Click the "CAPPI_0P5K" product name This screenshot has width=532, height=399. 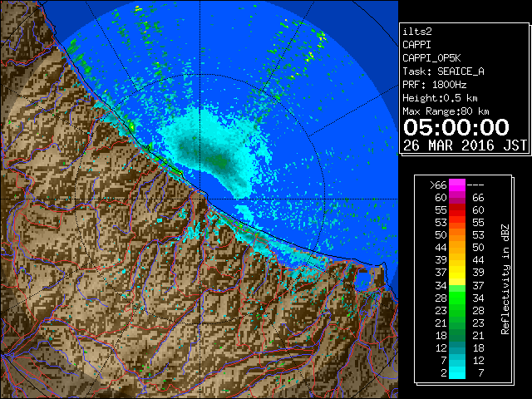coord(431,58)
